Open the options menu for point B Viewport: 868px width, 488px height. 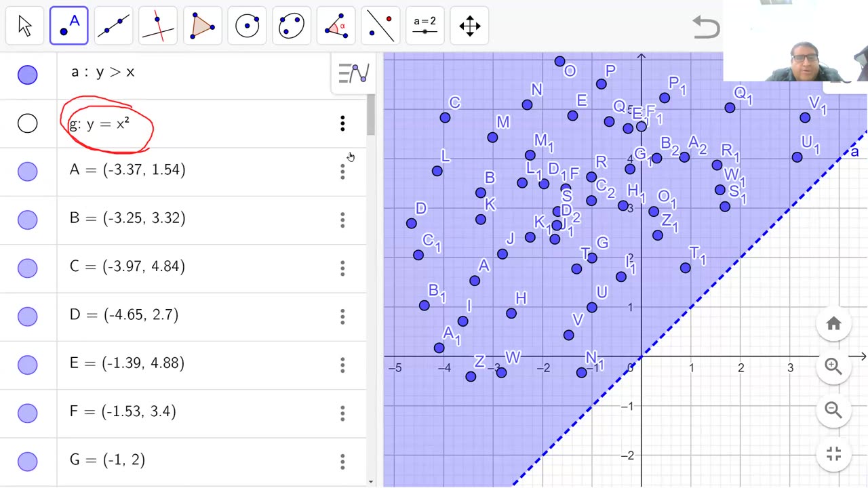coord(342,220)
